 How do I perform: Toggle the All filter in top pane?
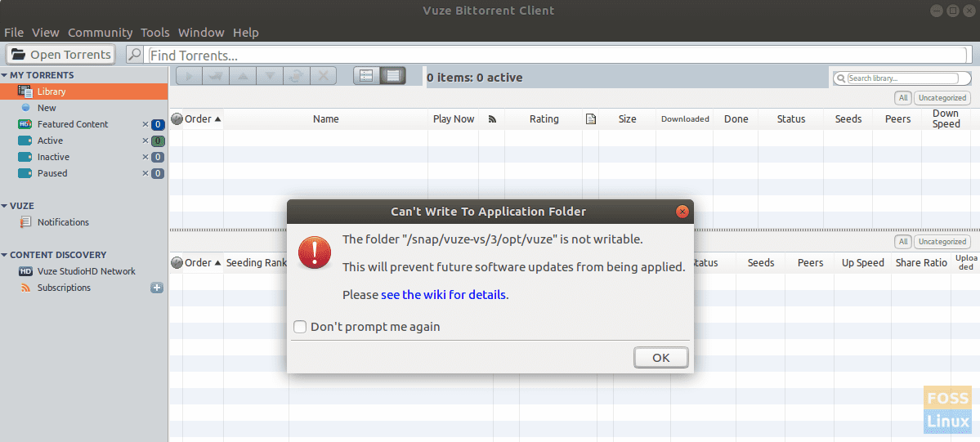903,98
